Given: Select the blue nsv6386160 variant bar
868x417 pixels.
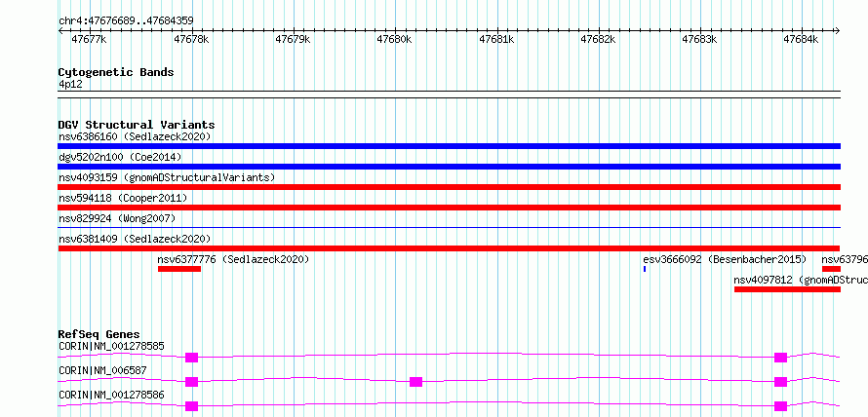Looking at the screenshot, I should [449, 146].
